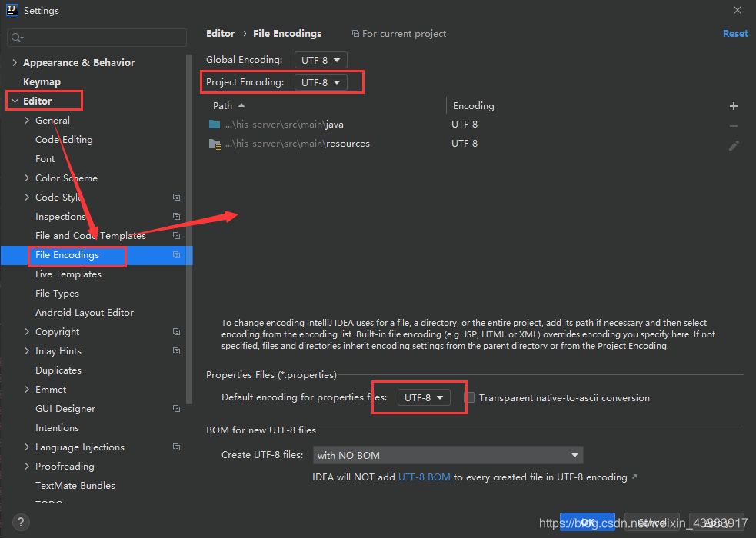756x538 pixels.
Task: Click project-level icon beside Code Style
Action: 176,197
